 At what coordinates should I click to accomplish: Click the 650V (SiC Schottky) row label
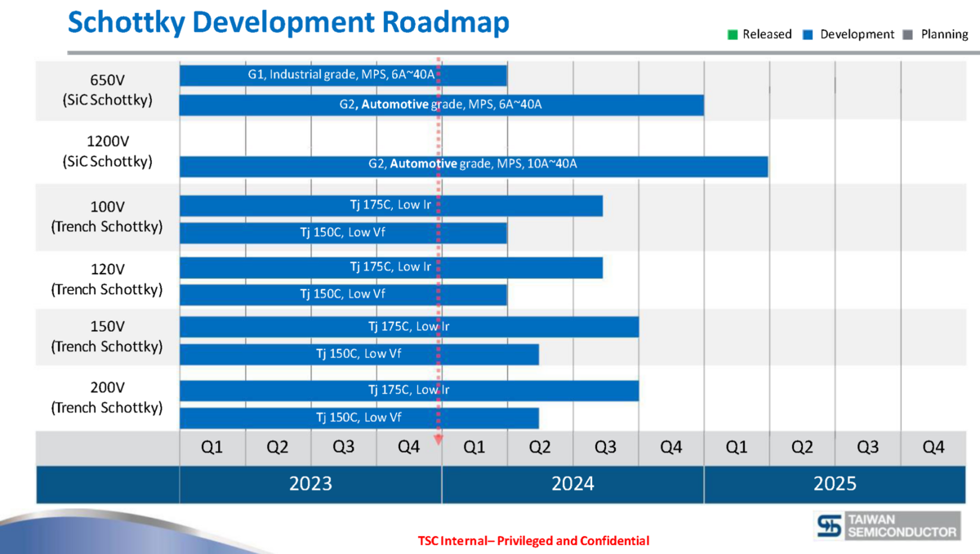[x=108, y=89]
